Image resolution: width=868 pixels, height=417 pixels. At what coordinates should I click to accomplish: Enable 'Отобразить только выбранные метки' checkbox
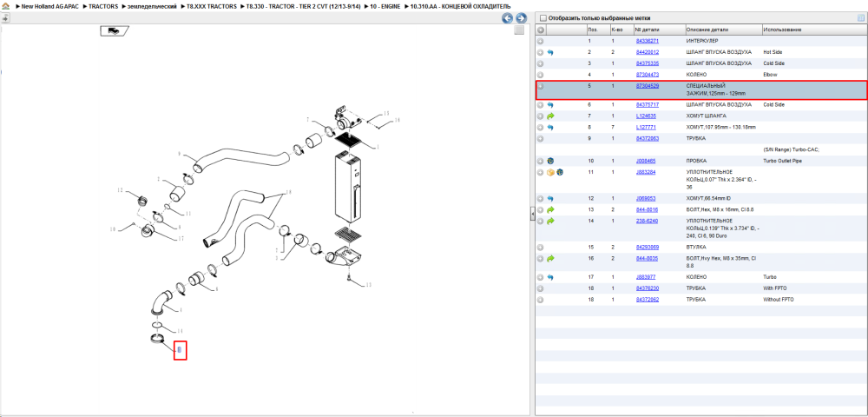tap(543, 17)
